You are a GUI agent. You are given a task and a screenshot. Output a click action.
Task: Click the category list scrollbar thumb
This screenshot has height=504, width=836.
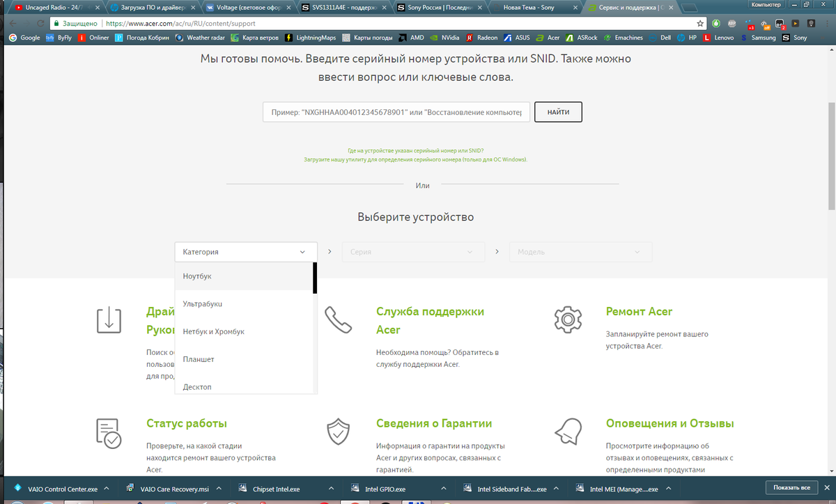pos(315,278)
